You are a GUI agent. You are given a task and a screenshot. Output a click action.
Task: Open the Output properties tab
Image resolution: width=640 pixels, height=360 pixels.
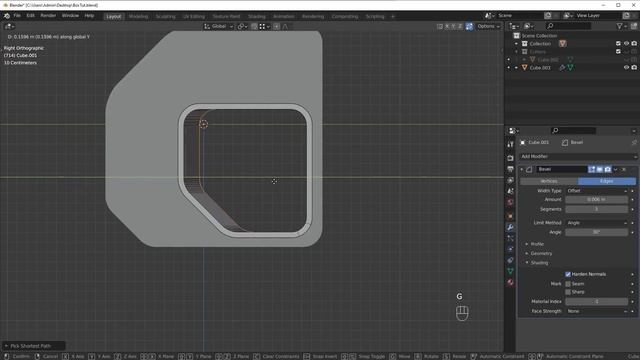(510, 169)
